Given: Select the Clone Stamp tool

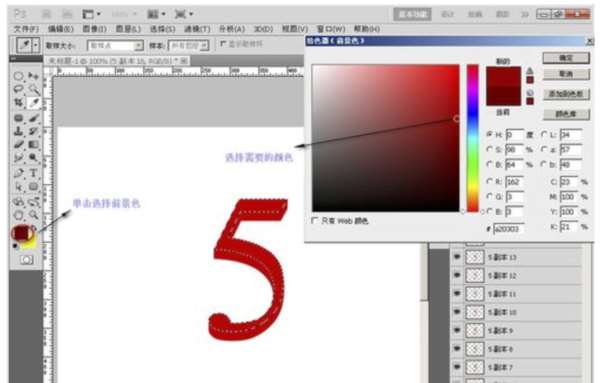Looking at the screenshot, I should pyautogui.click(x=18, y=131).
